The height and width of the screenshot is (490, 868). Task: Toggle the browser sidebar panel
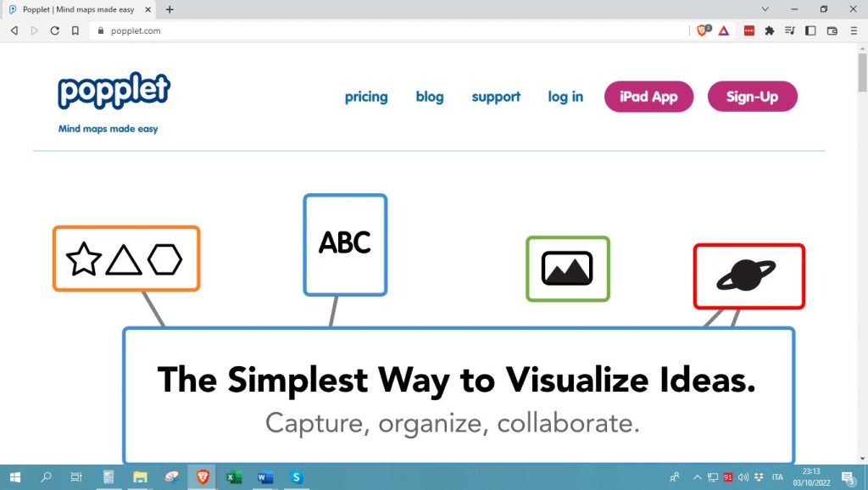(x=810, y=31)
